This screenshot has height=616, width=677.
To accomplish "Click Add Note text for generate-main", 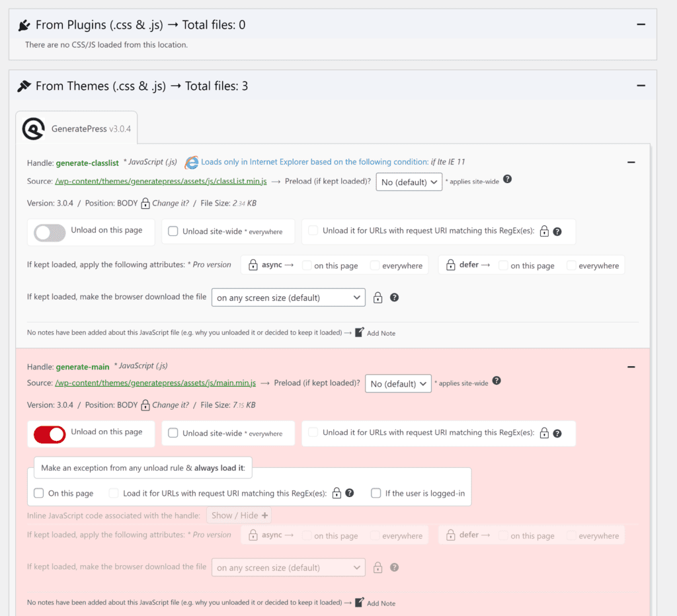I will coord(381,603).
